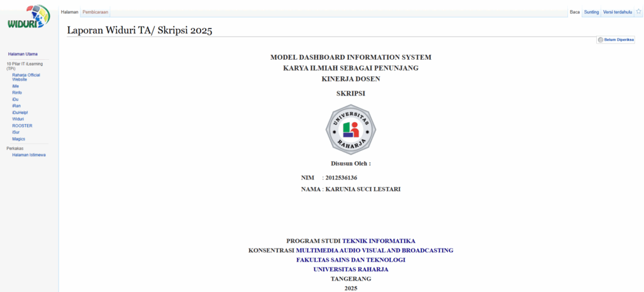Click the Universitas Raharja emblem image
Screen dimensions: 644x292
click(350, 130)
